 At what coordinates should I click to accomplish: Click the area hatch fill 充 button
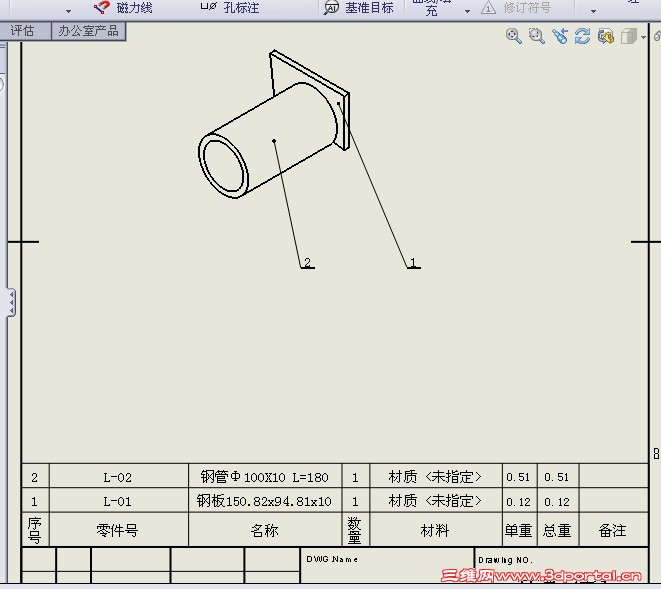(x=431, y=8)
